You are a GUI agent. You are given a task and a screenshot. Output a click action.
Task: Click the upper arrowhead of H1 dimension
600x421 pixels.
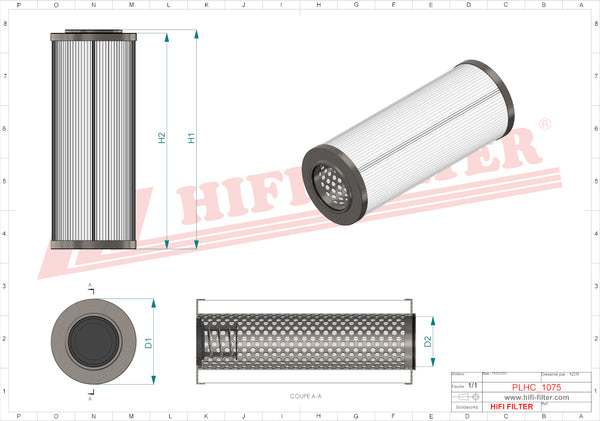point(196,35)
